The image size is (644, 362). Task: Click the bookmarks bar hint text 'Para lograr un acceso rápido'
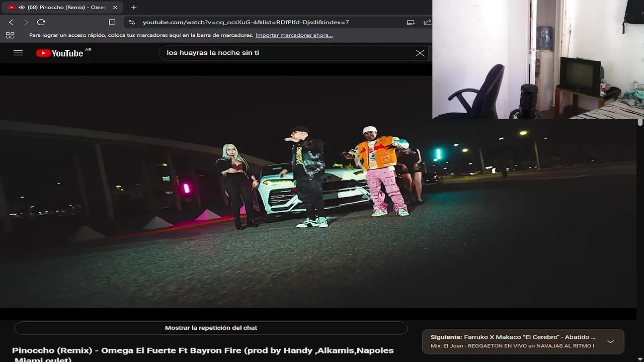tap(141, 35)
